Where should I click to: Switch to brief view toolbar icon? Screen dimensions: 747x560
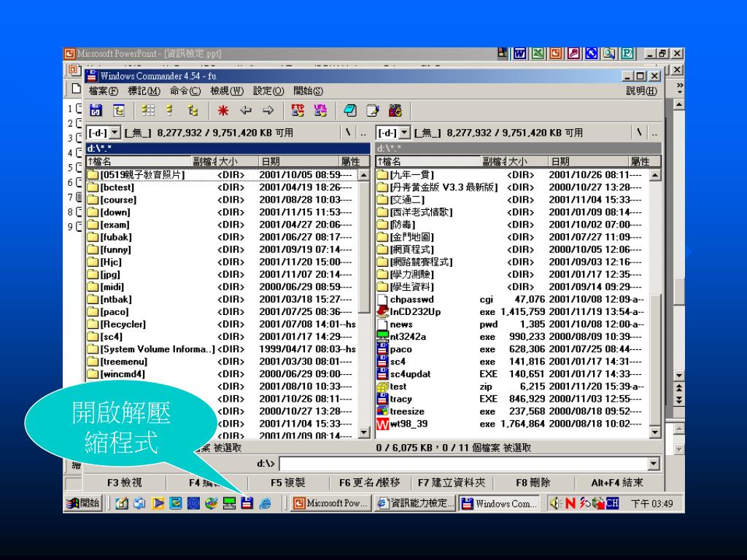[148, 111]
